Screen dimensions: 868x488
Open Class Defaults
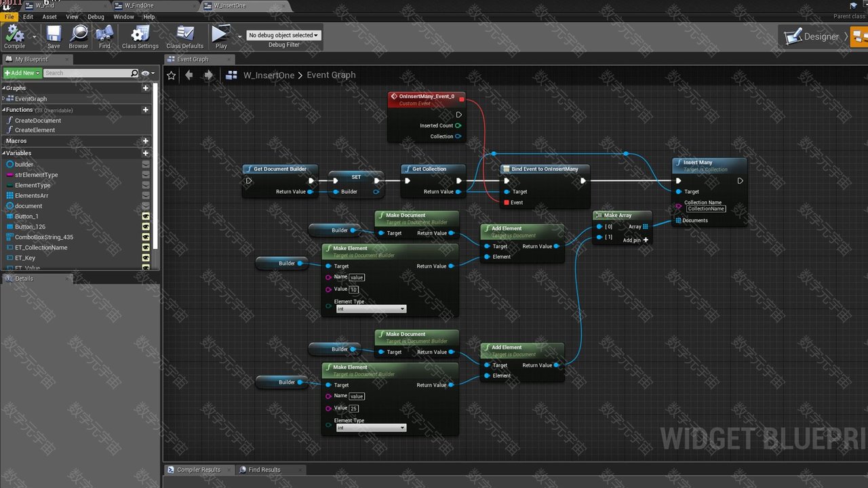tap(184, 37)
